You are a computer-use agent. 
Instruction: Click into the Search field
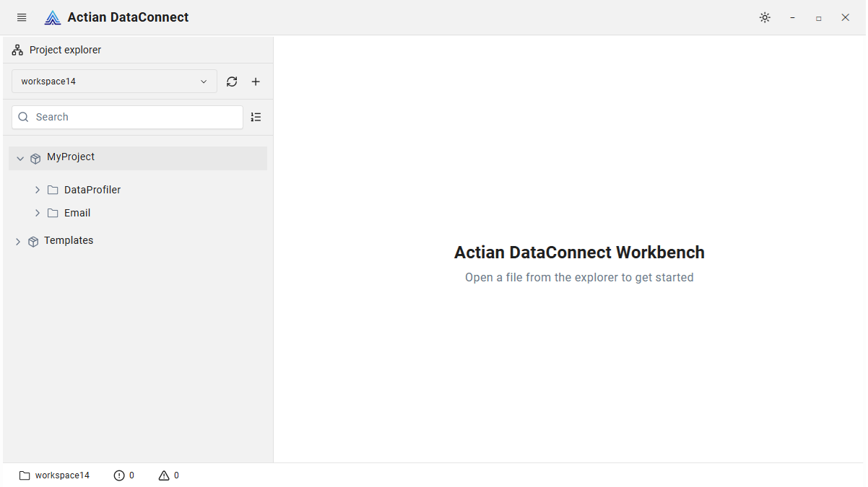(127, 117)
